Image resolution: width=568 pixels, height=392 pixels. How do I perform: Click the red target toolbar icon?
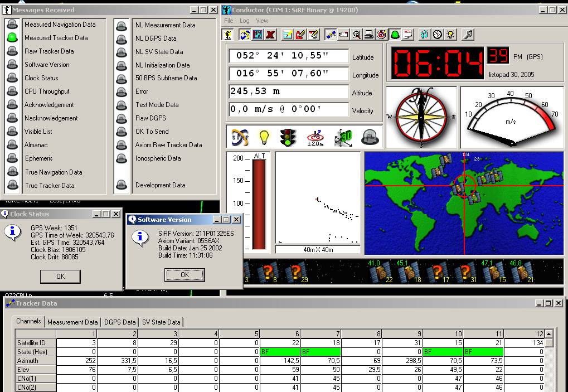coord(381,35)
